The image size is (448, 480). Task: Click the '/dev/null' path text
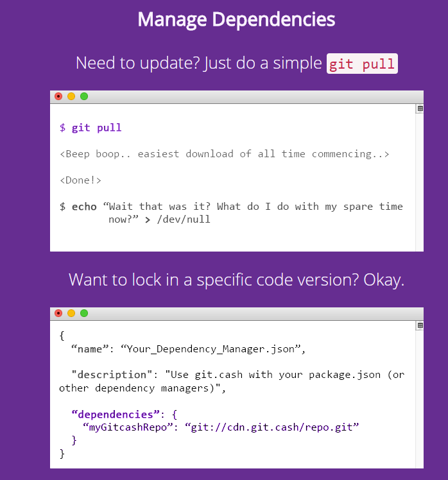[184, 219]
